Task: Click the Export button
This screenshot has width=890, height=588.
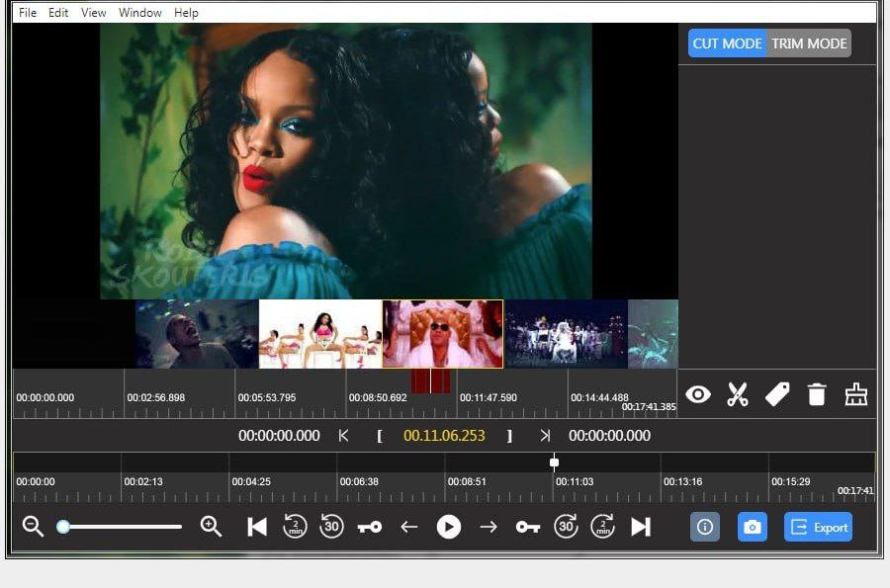Action: click(x=818, y=528)
